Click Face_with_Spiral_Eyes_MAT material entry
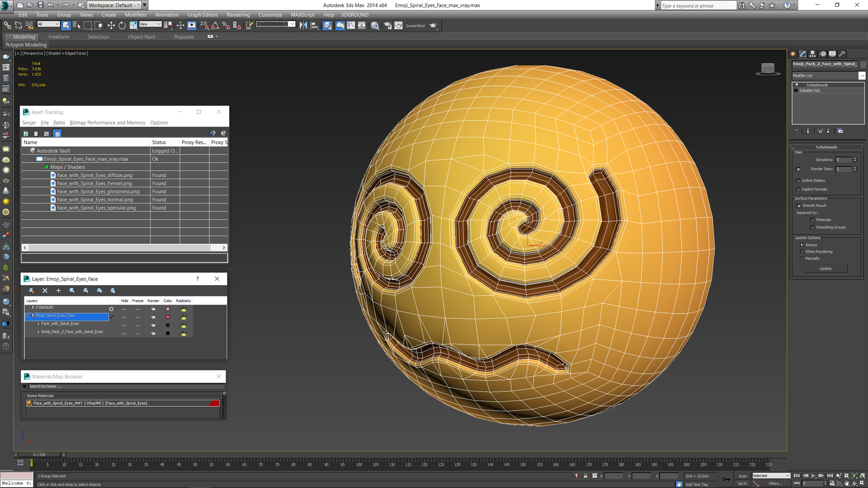The height and width of the screenshot is (488, 868). 123,404
